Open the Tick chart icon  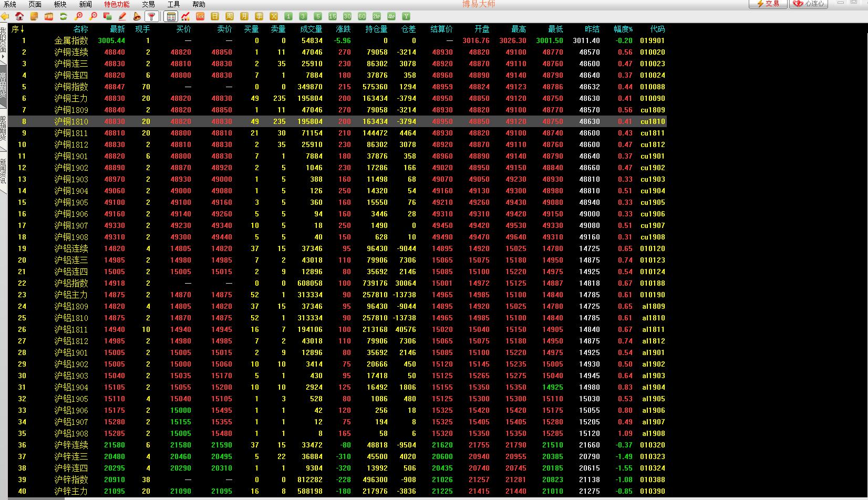(200, 16)
